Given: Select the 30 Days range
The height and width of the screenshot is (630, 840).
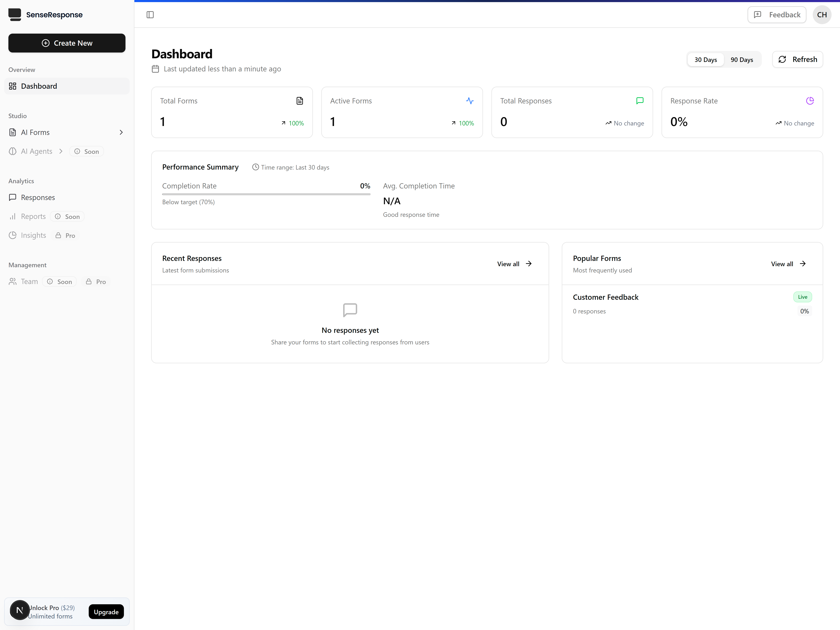Looking at the screenshot, I should tap(706, 60).
